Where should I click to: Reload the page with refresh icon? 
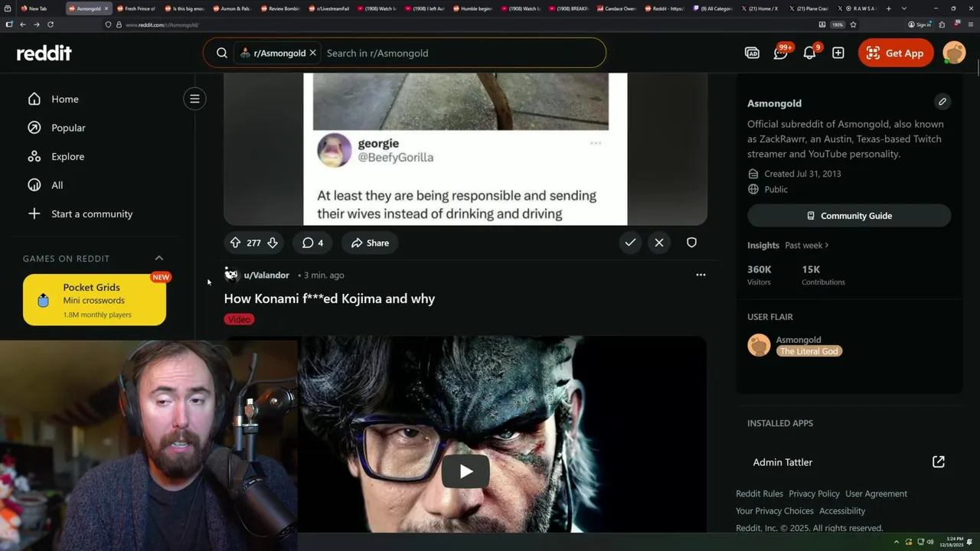pyautogui.click(x=51, y=24)
